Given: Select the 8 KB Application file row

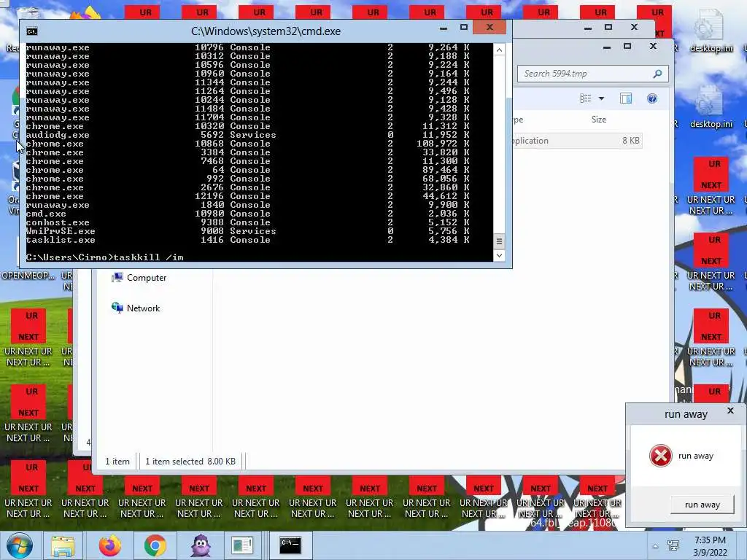Looking at the screenshot, I should [578, 141].
